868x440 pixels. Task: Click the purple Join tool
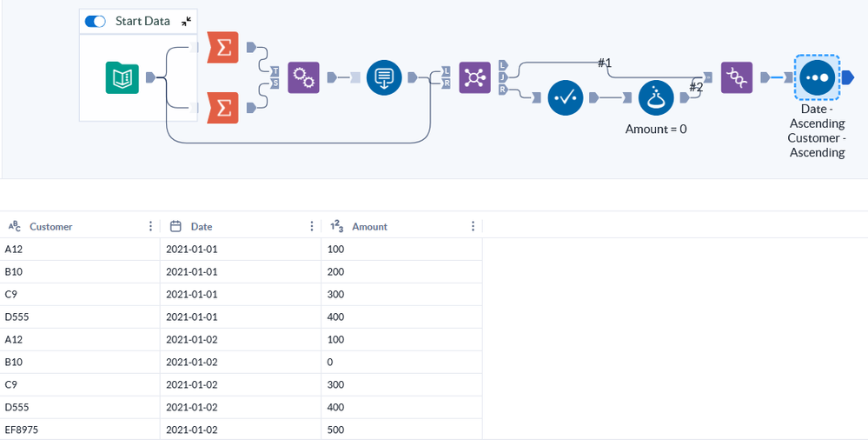tap(474, 77)
